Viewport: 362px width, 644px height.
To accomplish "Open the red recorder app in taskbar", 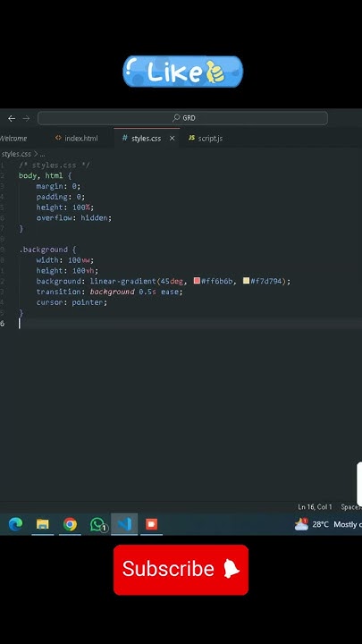I will tap(151, 524).
